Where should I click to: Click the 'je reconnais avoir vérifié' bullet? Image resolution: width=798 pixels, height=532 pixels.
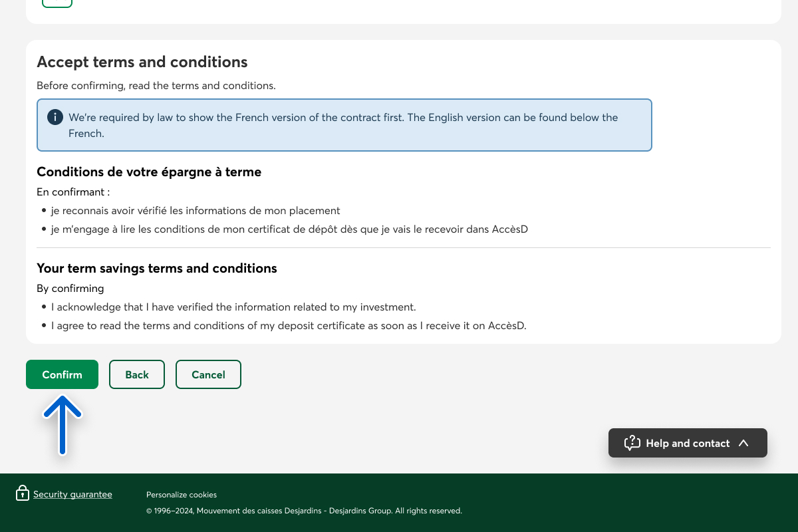click(x=195, y=210)
